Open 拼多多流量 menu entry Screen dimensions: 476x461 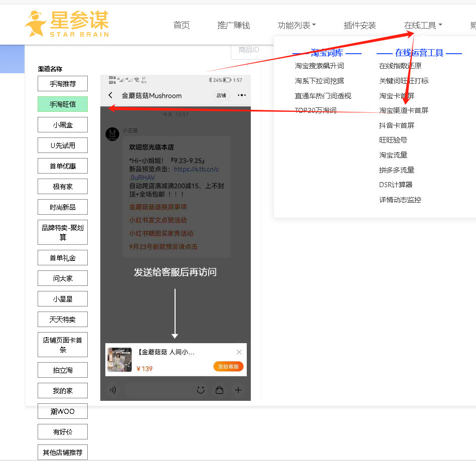point(396,170)
